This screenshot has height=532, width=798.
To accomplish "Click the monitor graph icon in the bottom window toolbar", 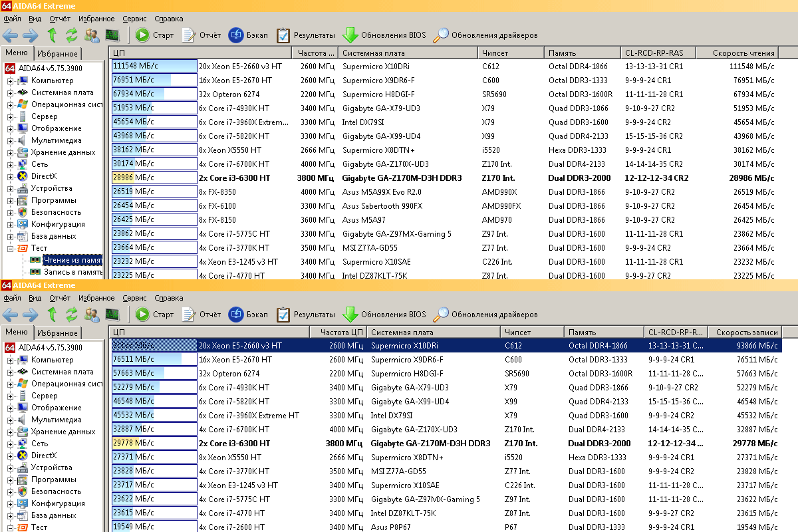I will [x=112, y=315].
